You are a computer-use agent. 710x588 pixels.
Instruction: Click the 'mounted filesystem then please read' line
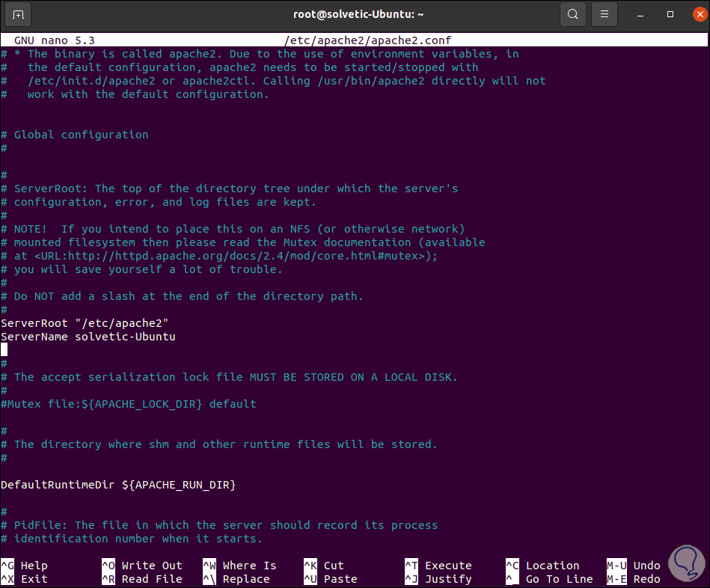[242, 242]
